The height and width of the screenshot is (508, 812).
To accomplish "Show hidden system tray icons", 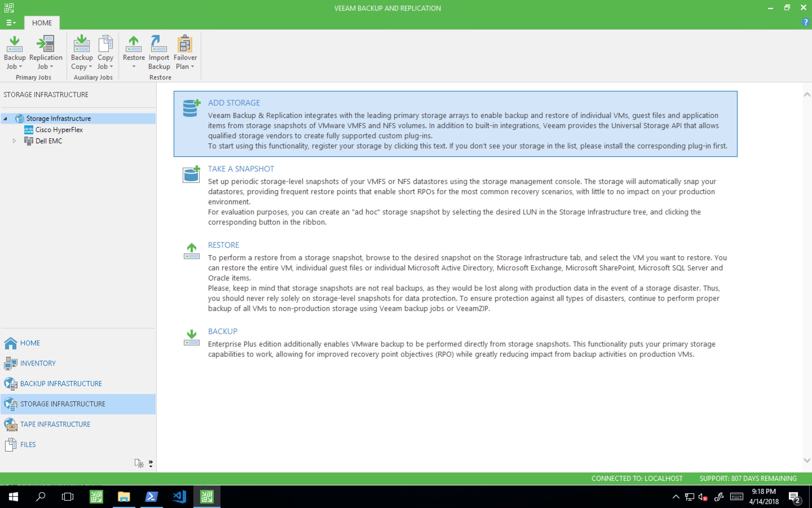I will 676,497.
